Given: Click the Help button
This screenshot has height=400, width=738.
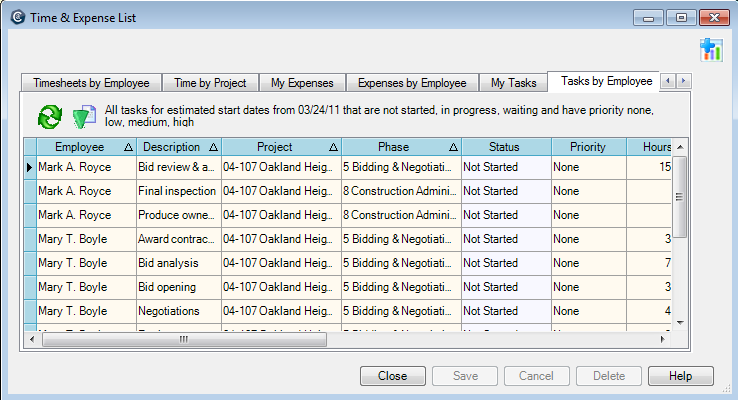Looking at the screenshot, I should point(680,376).
